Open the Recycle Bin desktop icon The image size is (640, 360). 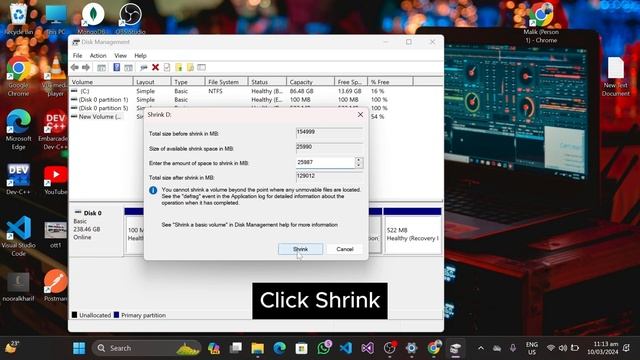coord(18,18)
